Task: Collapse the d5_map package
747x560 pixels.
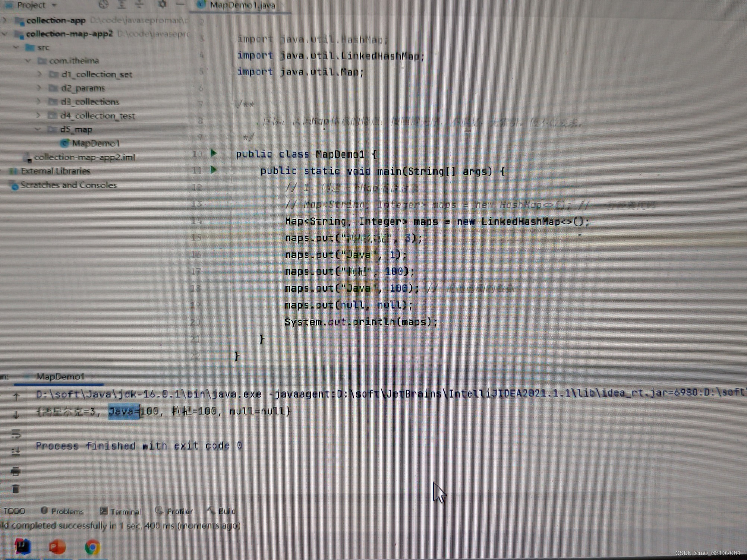Action: click(38, 129)
